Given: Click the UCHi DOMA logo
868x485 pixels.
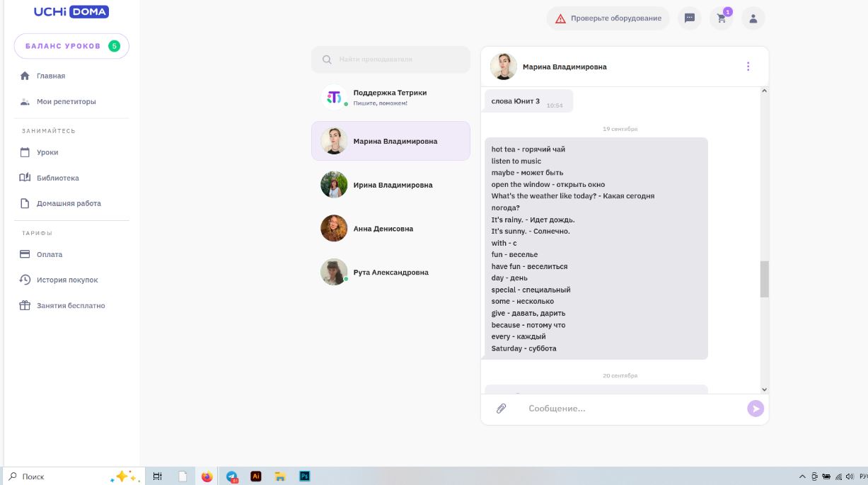Looking at the screenshot, I should [71, 11].
